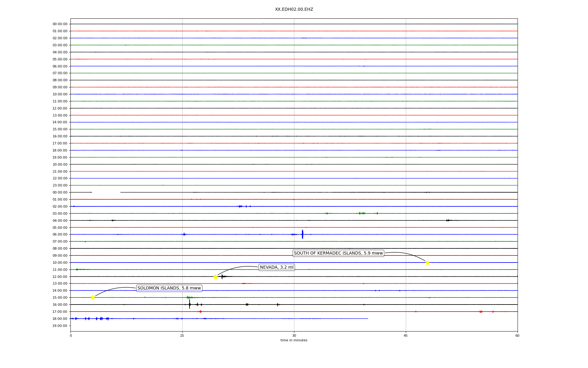Screen dimensions: 588x368
Task: Click the NEVADA, 3.2 ml label
Action: 277,267
